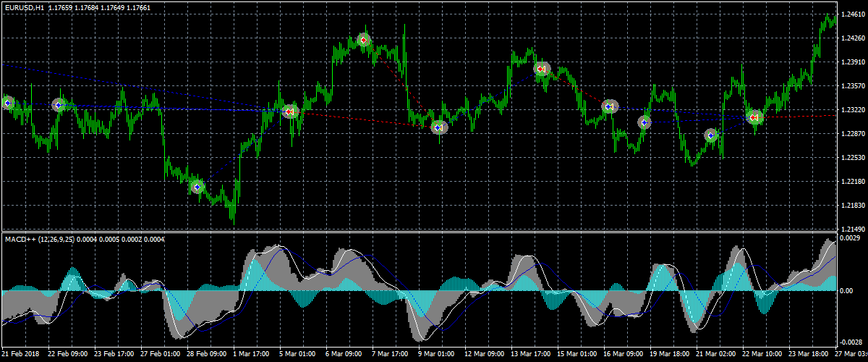This screenshot has width=868, height=362.
Task: Select the leftmost blue trade marker on chart
Action: (8, 104)
